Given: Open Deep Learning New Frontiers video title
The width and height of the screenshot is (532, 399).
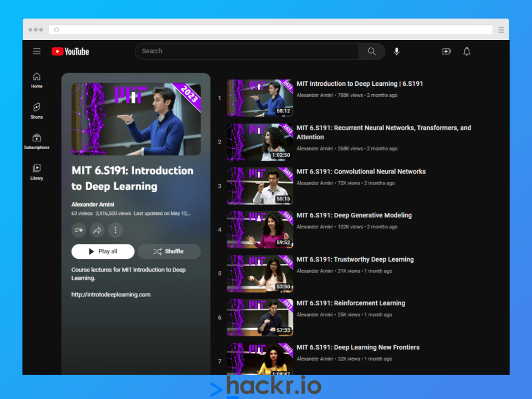Looking at the screenshot, I should tap(358, 347).
